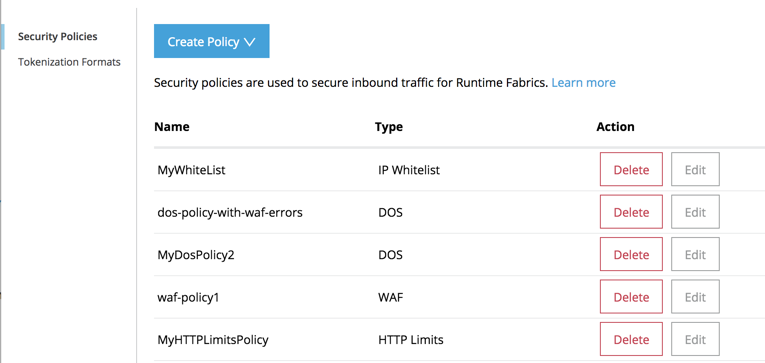This screenshot has width=765, height=363.
Task: Select the waf-policy1 name
Action: 188,298
